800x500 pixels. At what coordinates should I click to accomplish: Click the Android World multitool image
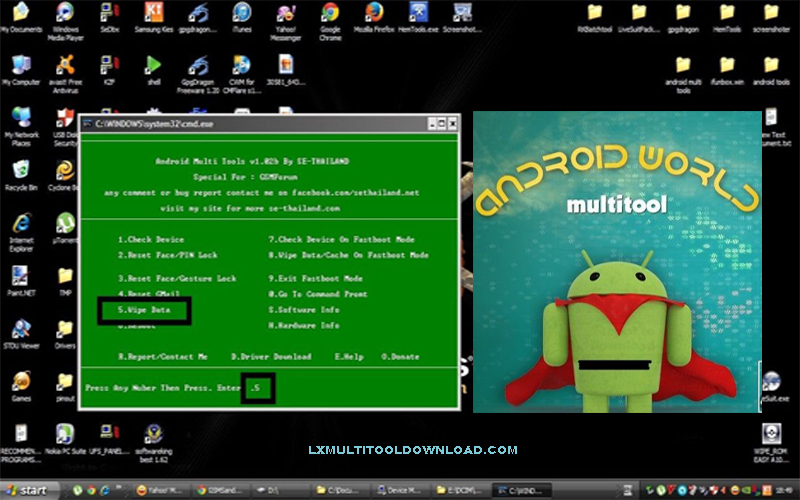point(617,261)
